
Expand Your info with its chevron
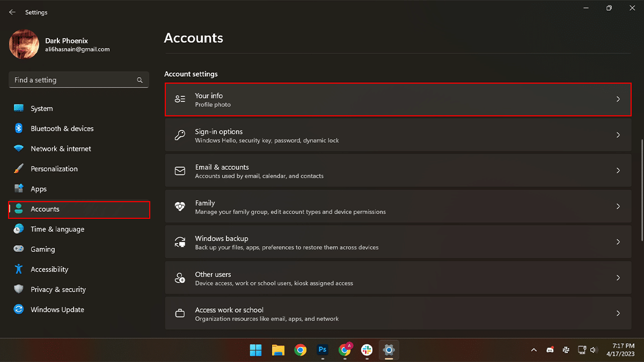(x=618, y=99)
